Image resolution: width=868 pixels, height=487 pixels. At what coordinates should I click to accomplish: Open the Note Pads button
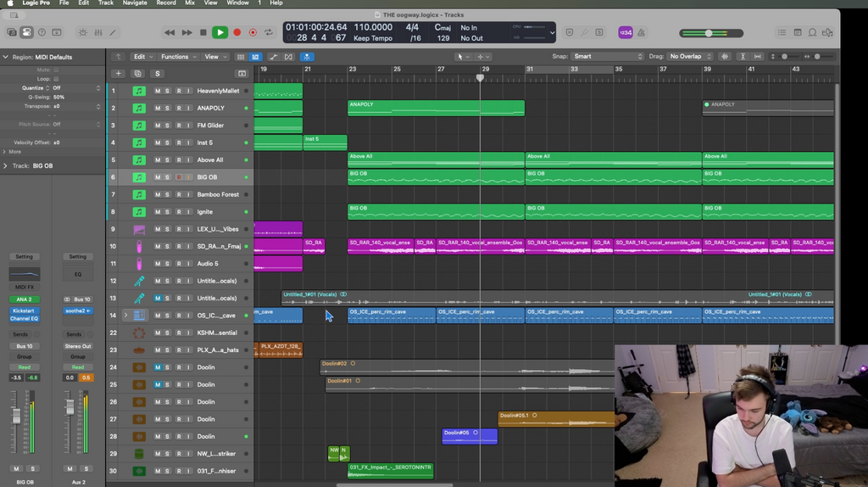(797, 33)
